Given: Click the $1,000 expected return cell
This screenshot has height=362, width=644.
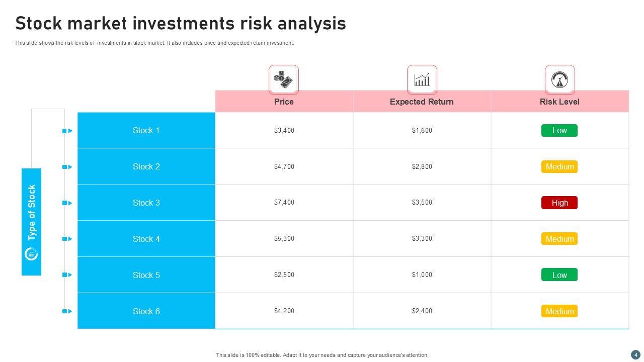Looking at the screenshot, I should click(422, 275).
